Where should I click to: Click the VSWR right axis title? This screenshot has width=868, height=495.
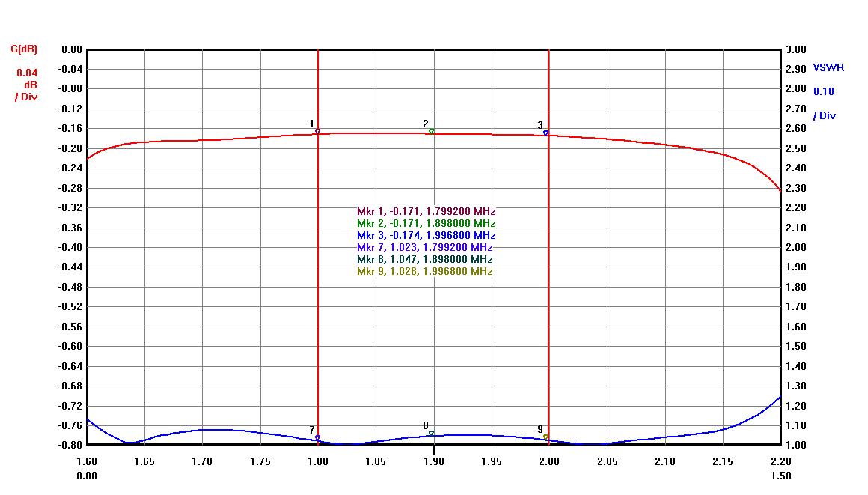click(x=828, y=68)
